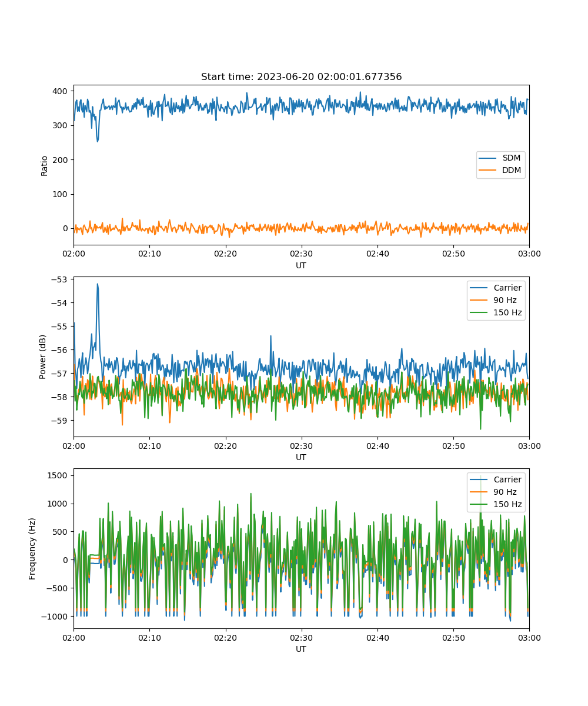Click the 02:10 tick under the Ratio plot

[149, 254]
